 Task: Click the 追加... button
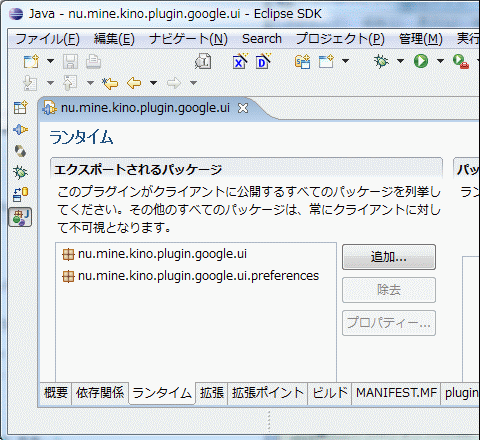pos(389,257)
